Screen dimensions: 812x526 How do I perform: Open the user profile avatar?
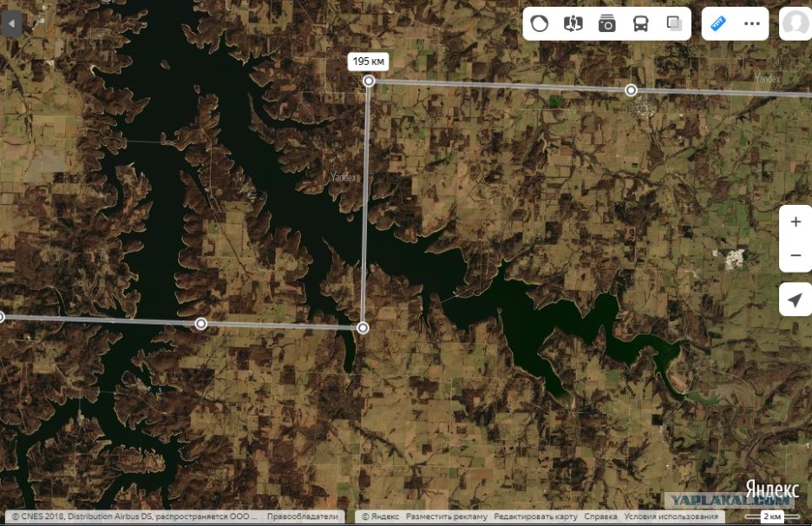click(796, 23)
